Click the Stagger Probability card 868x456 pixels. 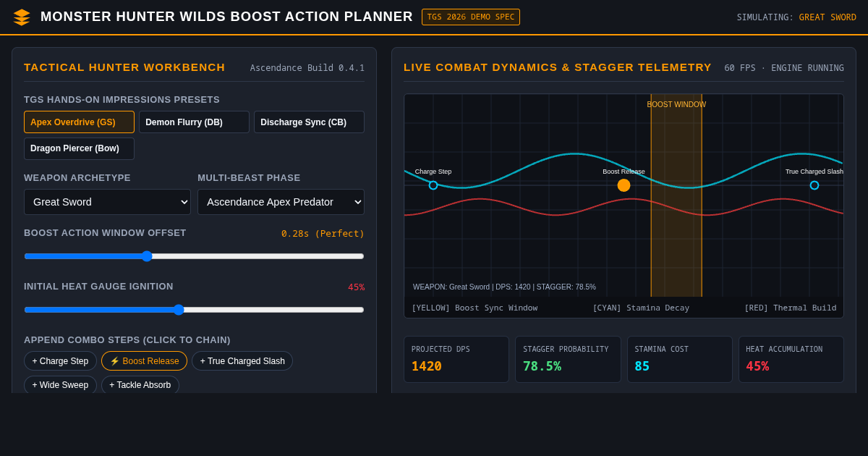[x=568, y=359]
